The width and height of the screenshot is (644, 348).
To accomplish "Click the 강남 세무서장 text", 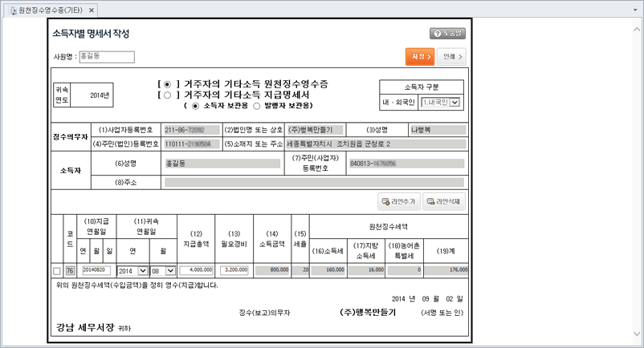I will pyautogui.click(x=85, y=327).
